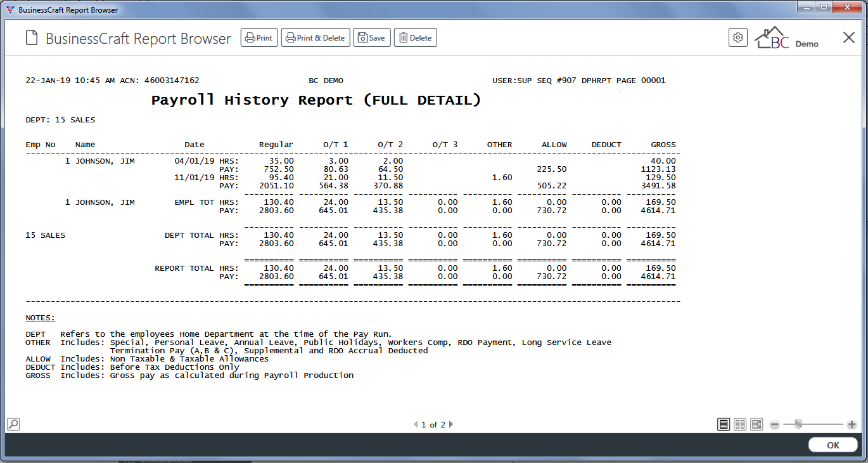868x463 pixels.
Task: Click the 'DEPT TOTAL' row label
Action: 189,235
